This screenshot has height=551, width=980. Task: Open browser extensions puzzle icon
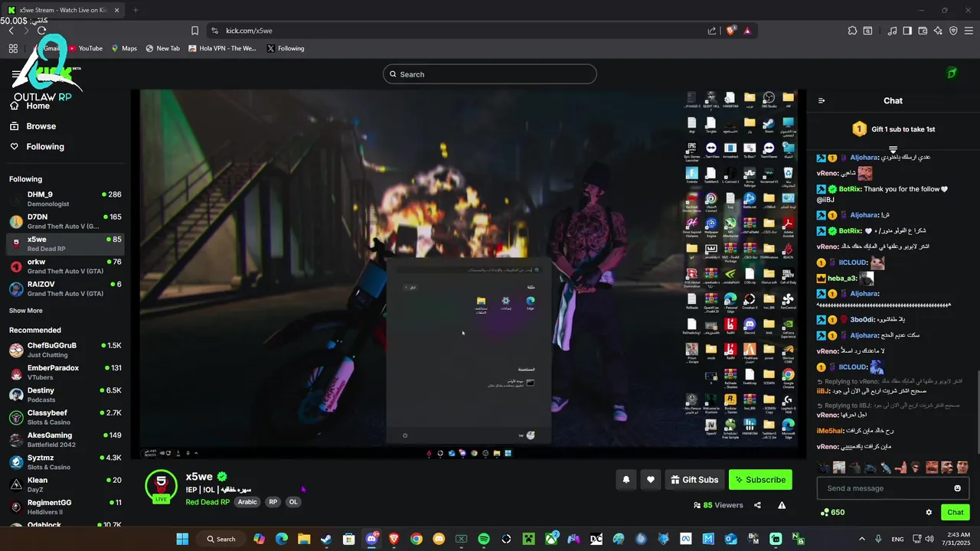(x=852, y=31)
